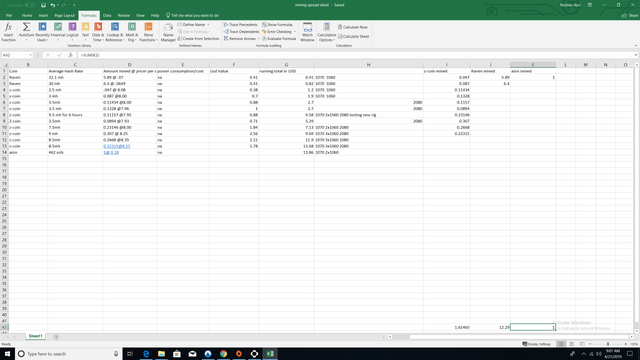Screen dimensions: 640x360
Task: Click Calculate Sheet
Action: coord(353,36)
